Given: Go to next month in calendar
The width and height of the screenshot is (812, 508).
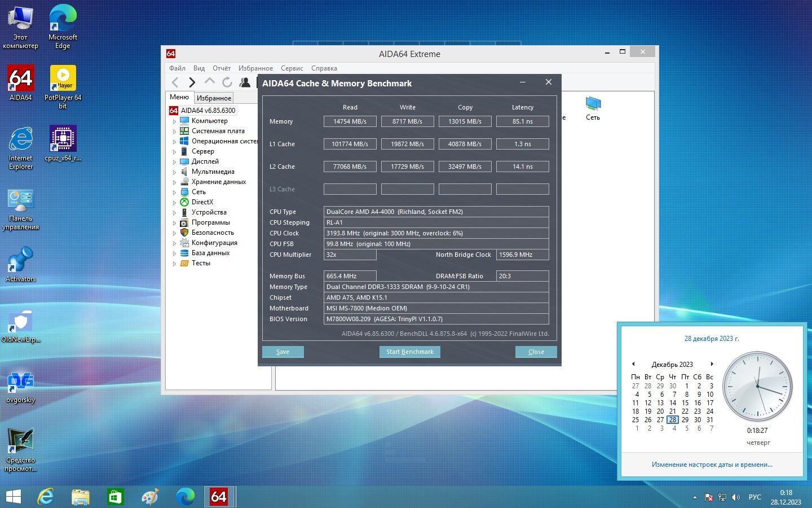Looking at the screenshot, I should pyautogui.click(x=712, y=364).
